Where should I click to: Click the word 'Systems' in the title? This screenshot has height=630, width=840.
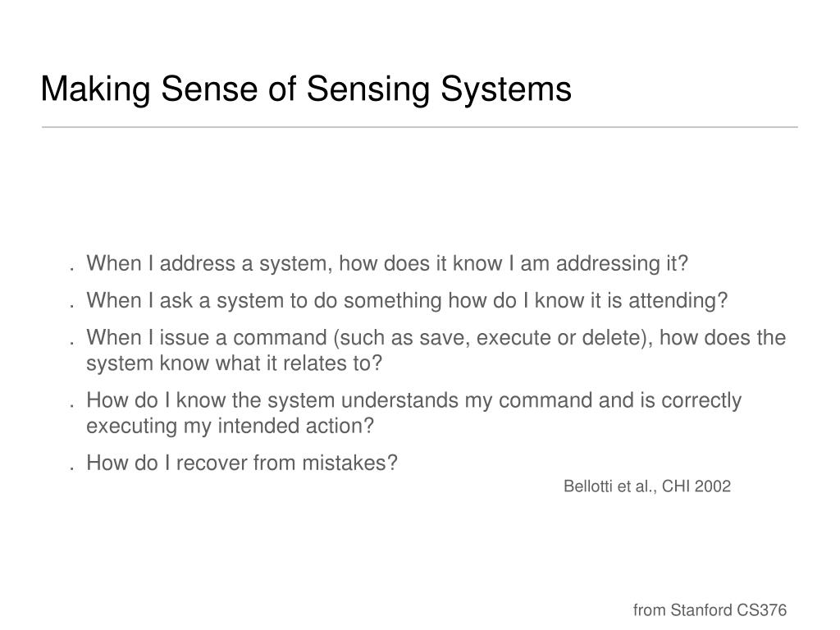pyautogui.click(x=505, y=89)
